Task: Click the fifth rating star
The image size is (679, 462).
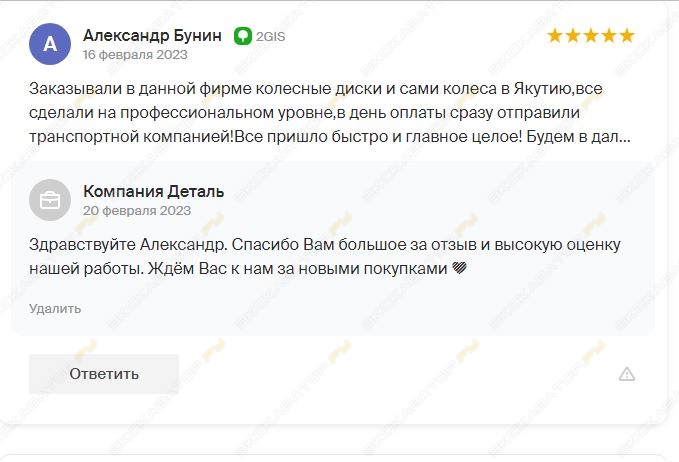Action: tap(627, 36)
